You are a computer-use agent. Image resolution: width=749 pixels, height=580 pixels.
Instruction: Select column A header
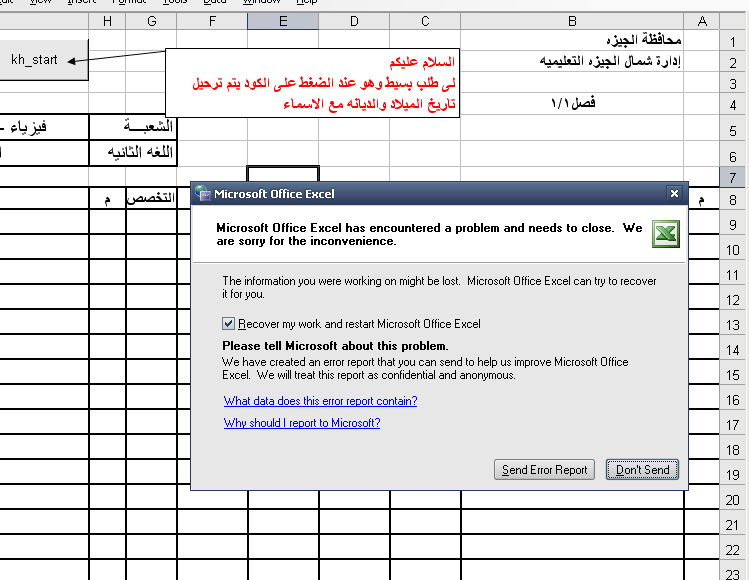click(702, 21)
